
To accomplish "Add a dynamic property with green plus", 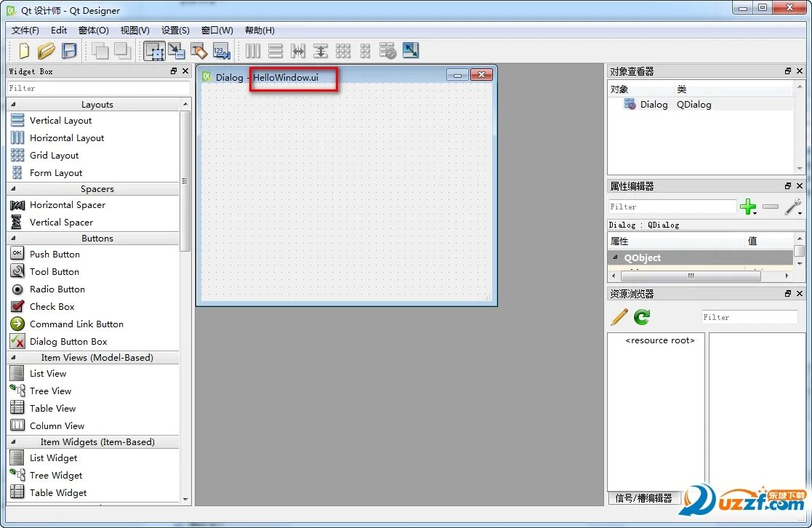I will (x=748, y=207).
